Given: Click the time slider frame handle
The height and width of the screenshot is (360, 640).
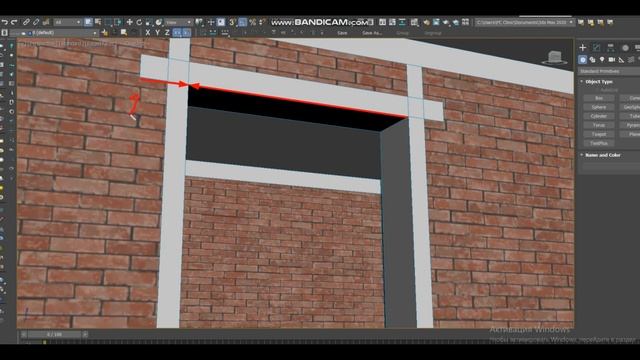Looking at the screenshot, I should click(x=54, y=334).
